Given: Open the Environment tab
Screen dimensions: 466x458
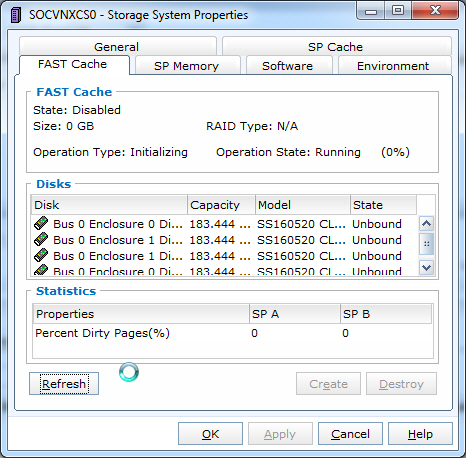Looking at the screenshot, I should pos(395,65).
